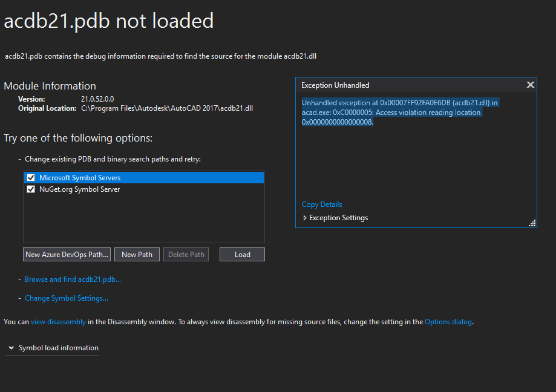This screenshot has height=392, width=556.
Task: Uncheck the Microsoft Symbol Servers checkbox
Action: 30,177
